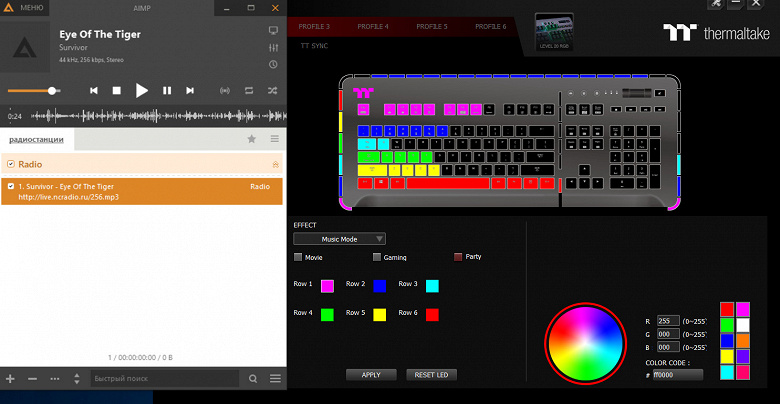Toggle repeat mode in AIMP

pyautogui.click(x=249, y=91)
